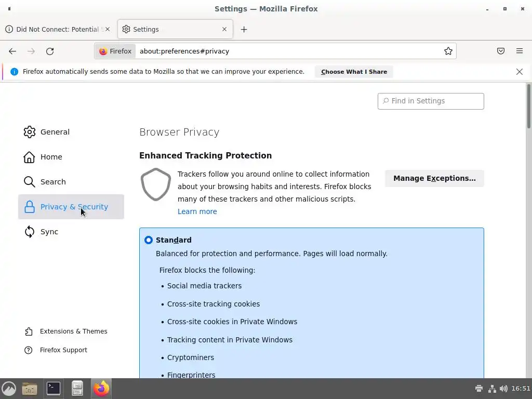Open the Save to Pocket icon
Image resolution: width=532 pixels, height=399 pixels.
click(500, 51)
